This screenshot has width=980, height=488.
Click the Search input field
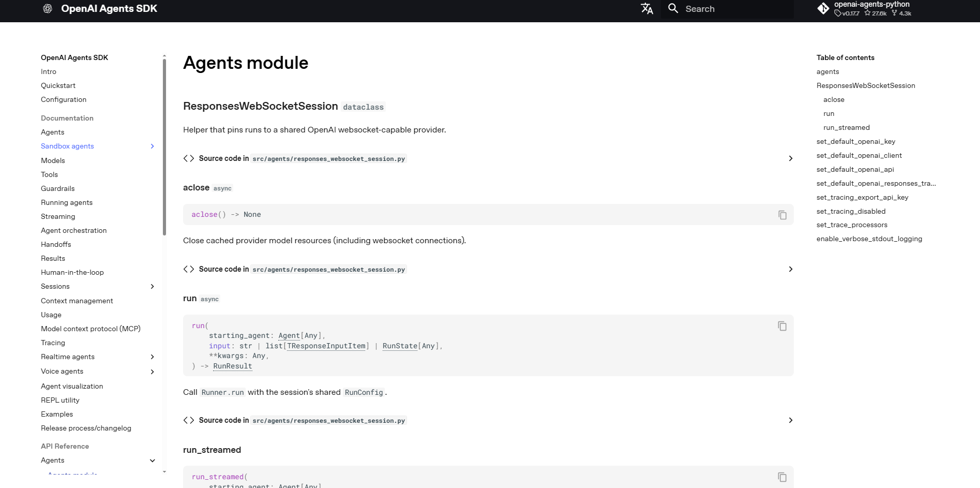727,9
